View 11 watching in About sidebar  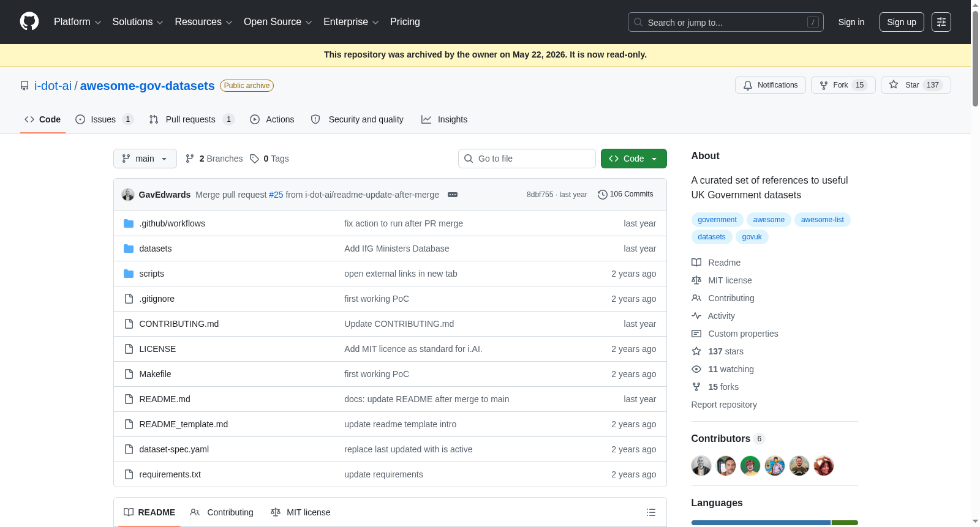[723, 369]
